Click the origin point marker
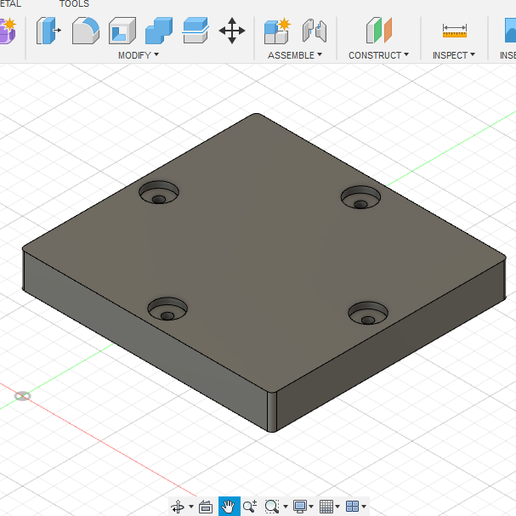The width and height of the screenshot is (516, 516). point(23,396)
